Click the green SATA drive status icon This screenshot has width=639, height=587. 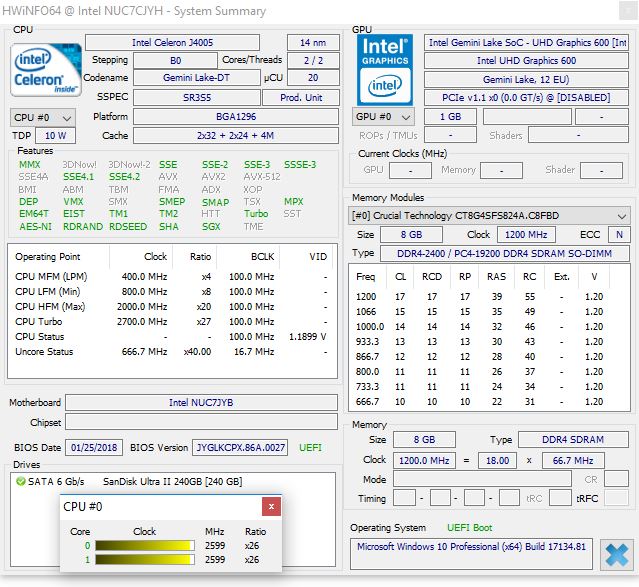pos(21,481)
